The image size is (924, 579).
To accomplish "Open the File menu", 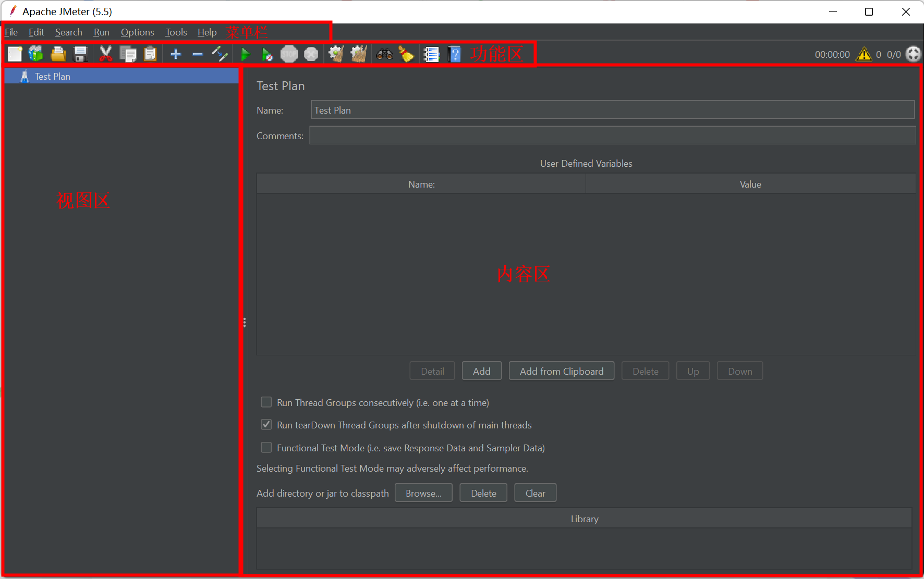I will click(x=11, y=32).
